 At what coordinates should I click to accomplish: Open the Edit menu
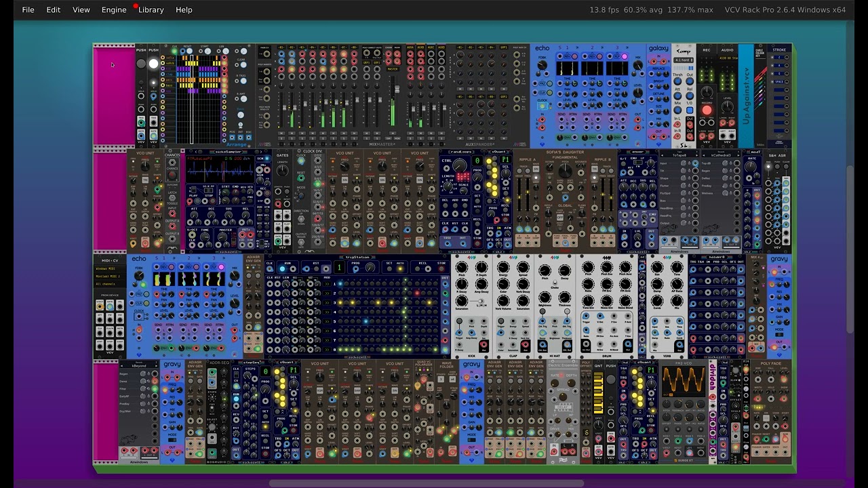click(x=53, y=9)
